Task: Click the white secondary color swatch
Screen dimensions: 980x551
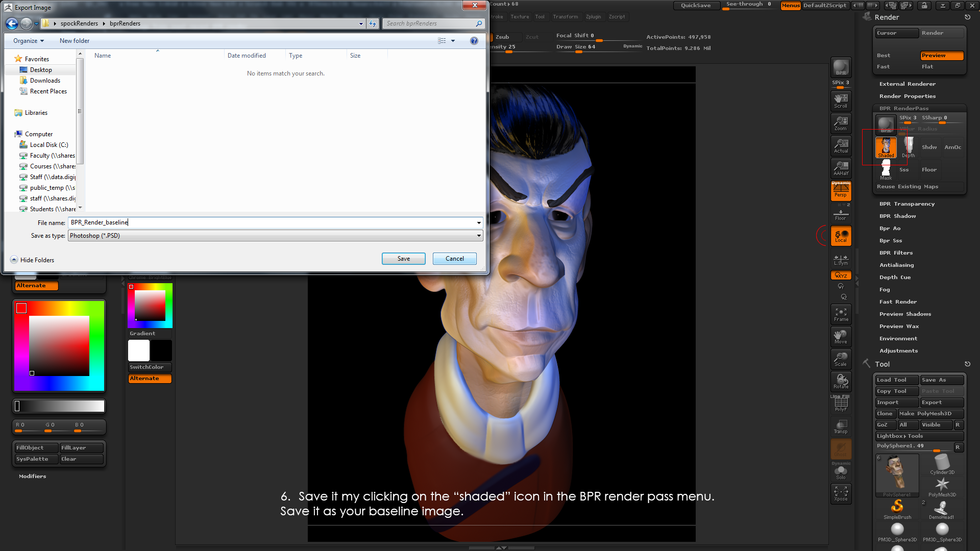Action: [x=139, y=350]
